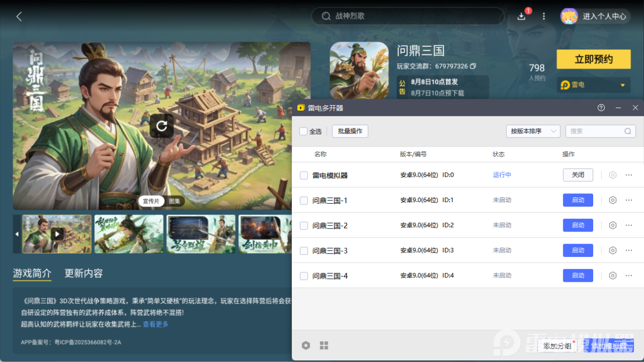The width and height of the screenshot is (644, 362).
Task: Play the first video thumbnail in the gallery
Action: point(57,234)
